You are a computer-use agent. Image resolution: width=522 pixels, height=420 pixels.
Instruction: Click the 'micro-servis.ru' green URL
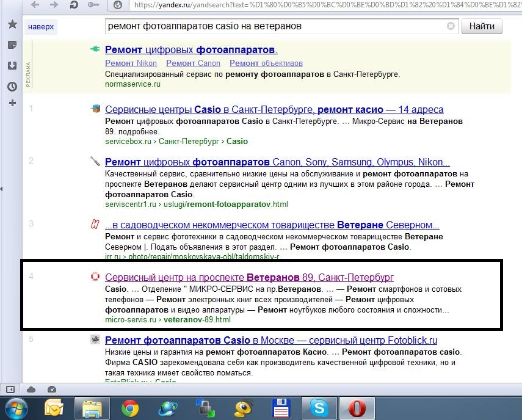131,320
